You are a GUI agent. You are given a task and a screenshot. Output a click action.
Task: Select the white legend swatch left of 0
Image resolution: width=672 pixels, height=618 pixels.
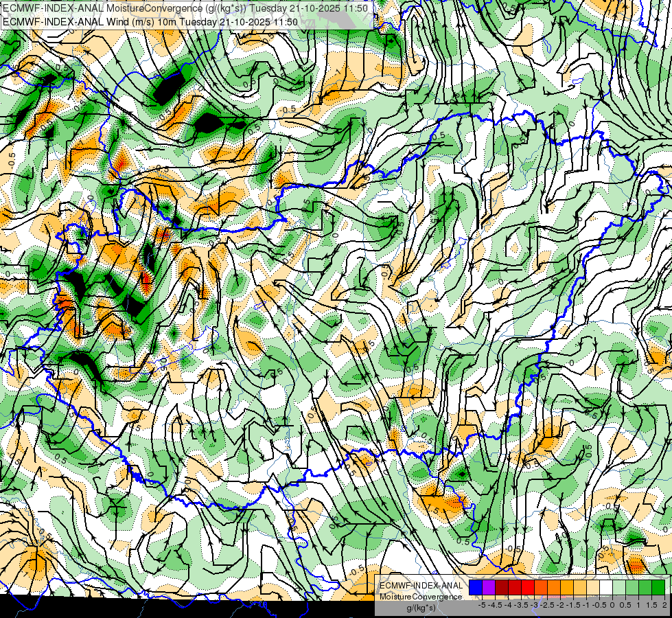coord(606,587)
